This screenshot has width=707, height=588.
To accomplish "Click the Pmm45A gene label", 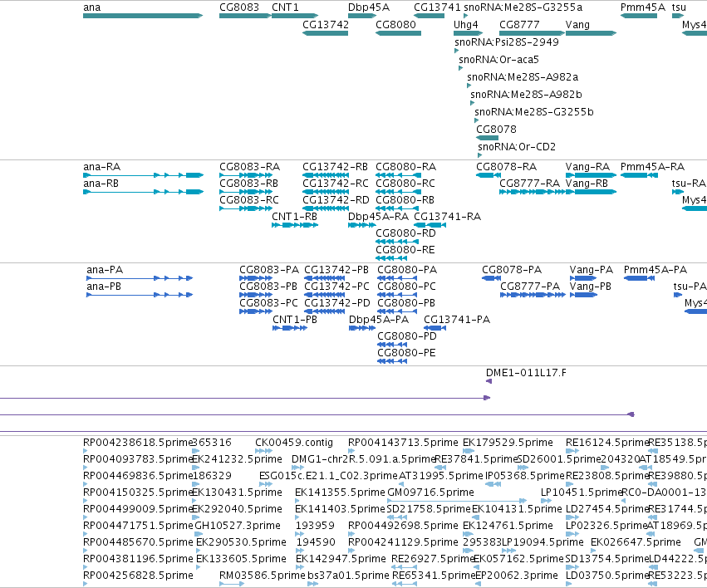I will pyautogui.click(x=642, y=7).
